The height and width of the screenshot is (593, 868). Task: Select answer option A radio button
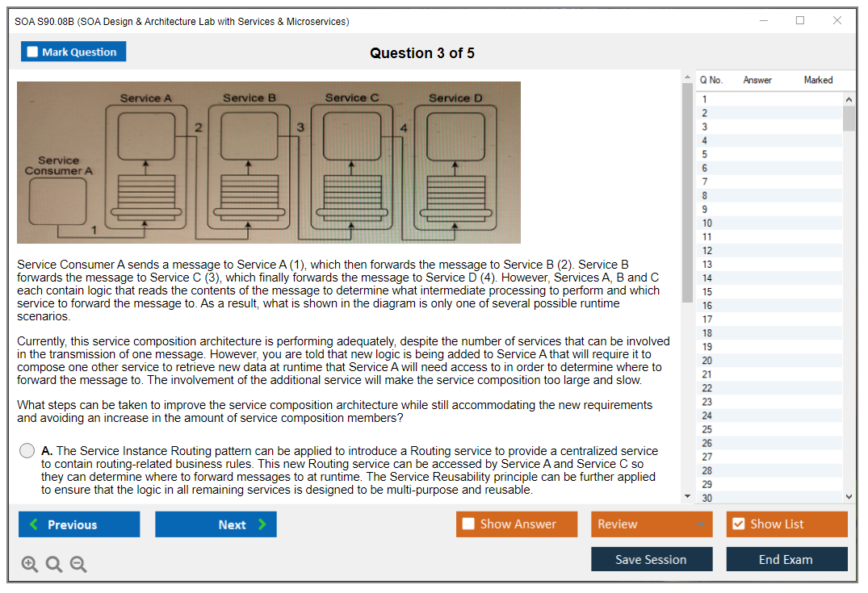(27, 451)
